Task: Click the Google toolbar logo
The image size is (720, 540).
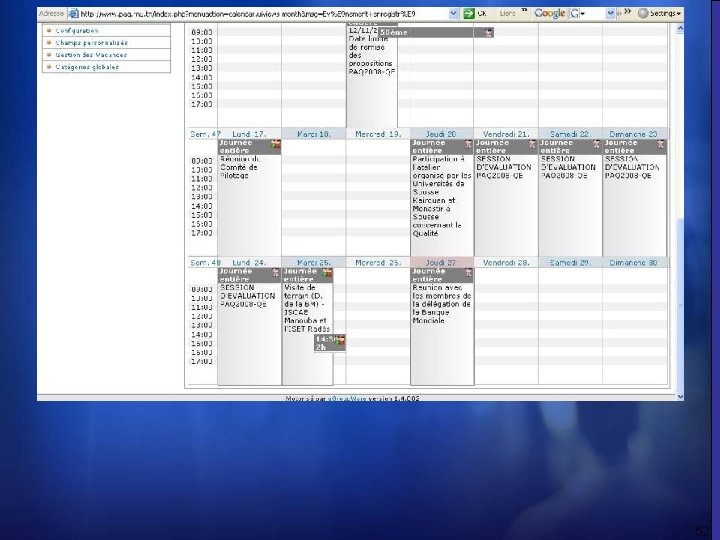Action: click(x=550, y=13)
